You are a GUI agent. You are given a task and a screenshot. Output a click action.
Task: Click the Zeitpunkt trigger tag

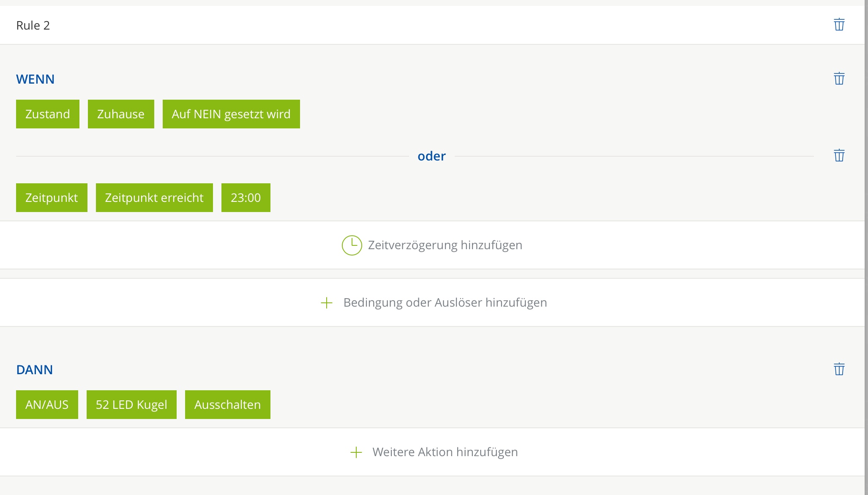tap(52, 198)
